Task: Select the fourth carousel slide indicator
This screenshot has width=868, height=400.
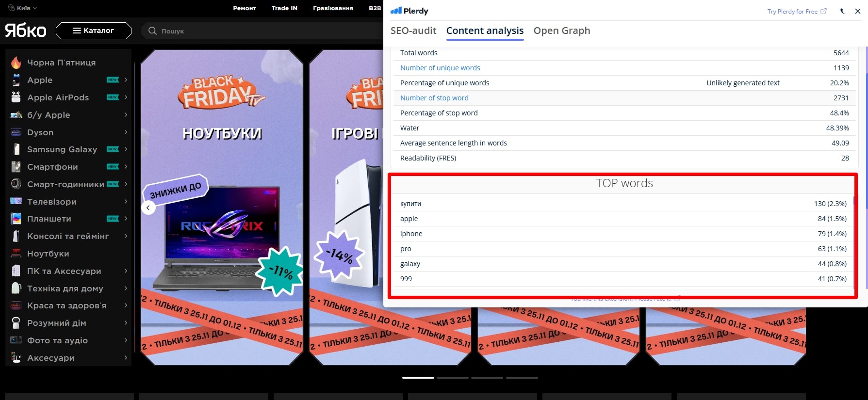Action: pos(522,377)
